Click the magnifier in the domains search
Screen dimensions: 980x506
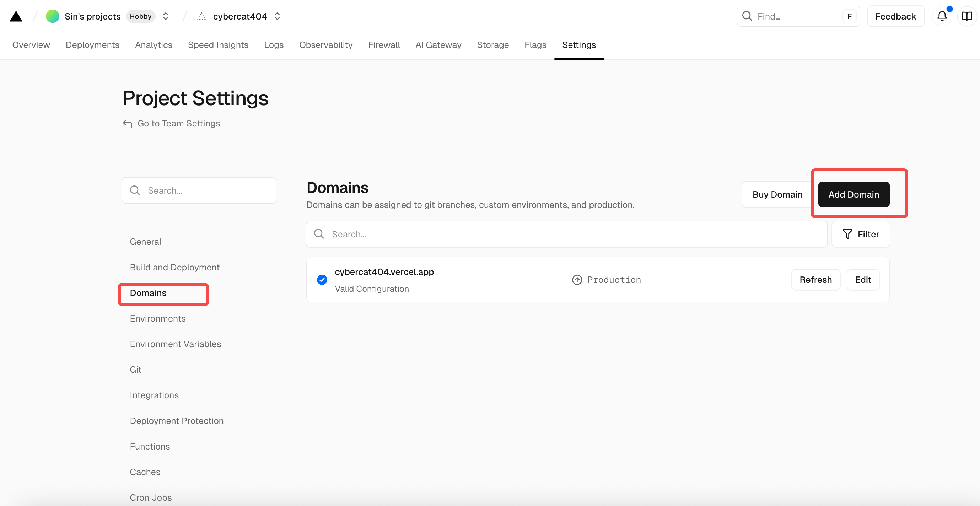click(x=319, y=234)
